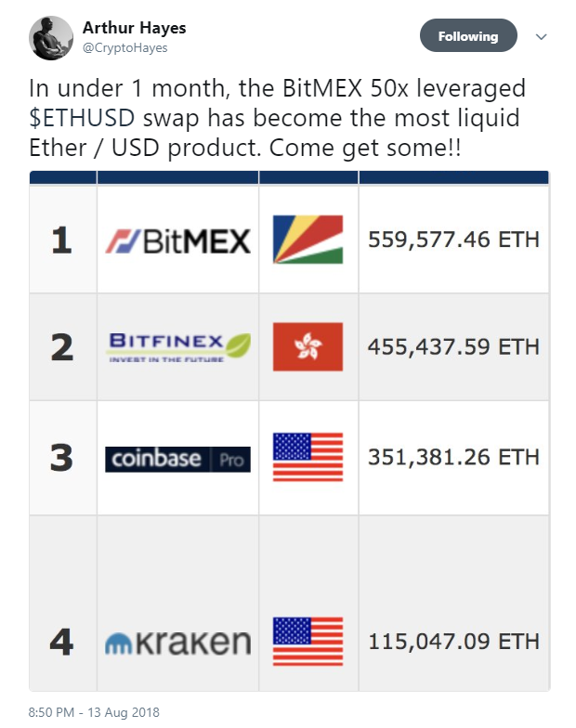
Task: Click the Bitfinex logo
Action: point(177,346)
